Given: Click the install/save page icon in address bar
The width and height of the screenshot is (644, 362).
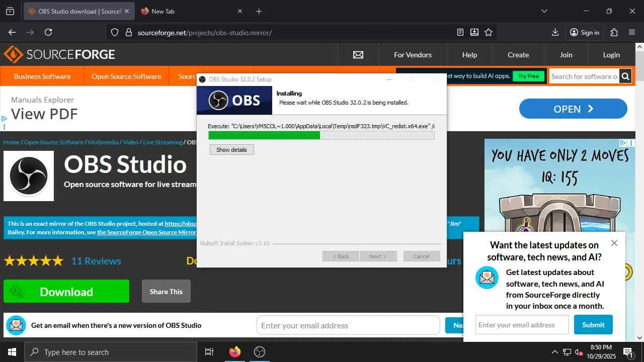Looking at the screenshot, I should point(474,32).
